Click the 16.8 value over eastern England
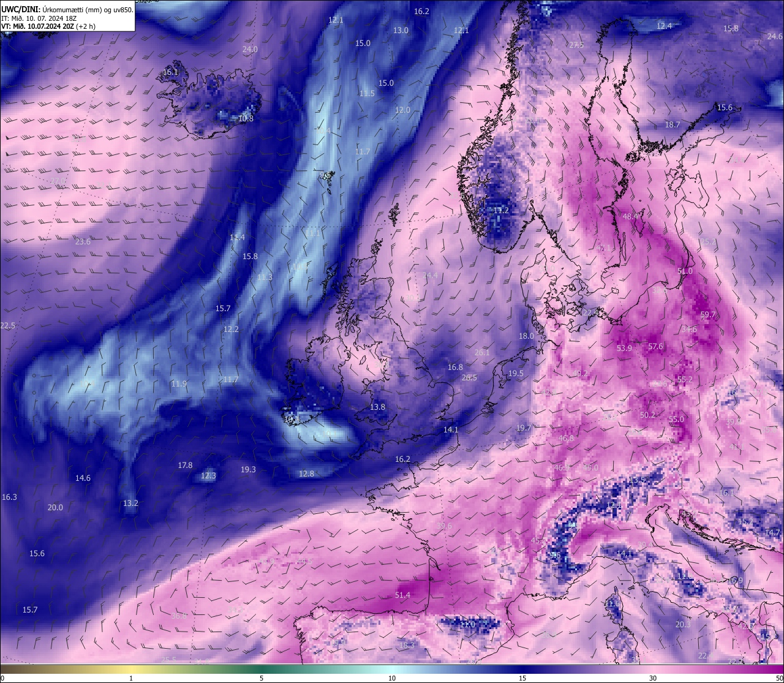Screen dimensions: 784x683 [455, 367]
